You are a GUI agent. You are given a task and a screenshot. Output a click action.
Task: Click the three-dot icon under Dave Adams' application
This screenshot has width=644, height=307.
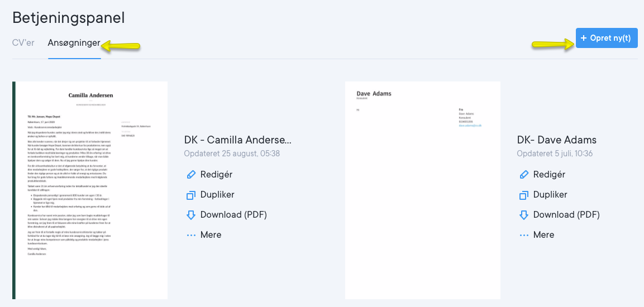tap(523, 235)
